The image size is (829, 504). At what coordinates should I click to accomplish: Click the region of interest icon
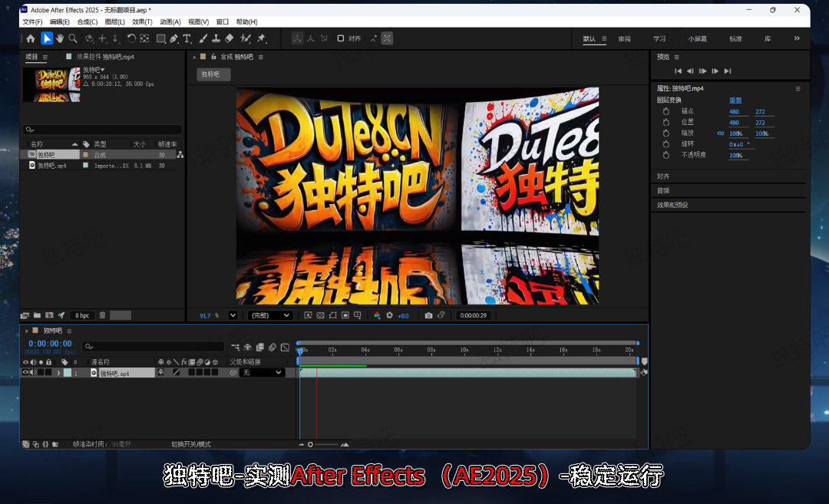345,315
